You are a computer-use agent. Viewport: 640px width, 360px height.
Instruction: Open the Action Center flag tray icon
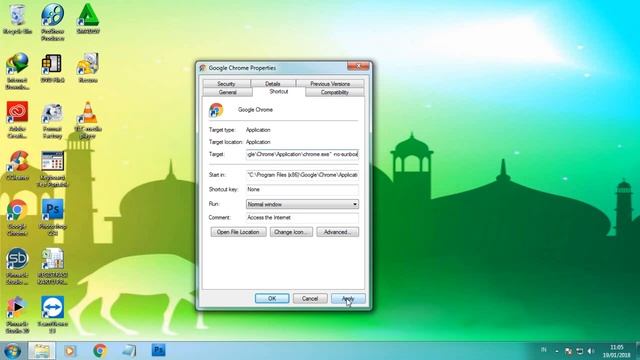568,351
